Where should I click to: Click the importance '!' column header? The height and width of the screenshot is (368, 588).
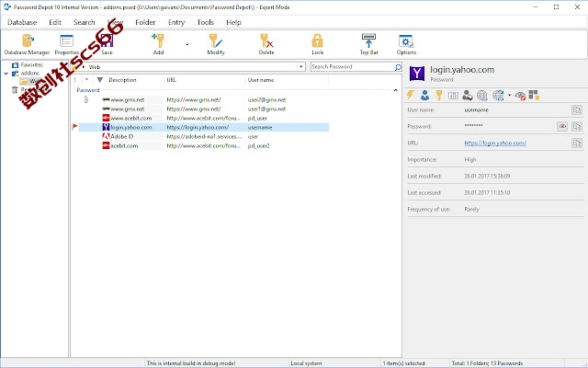pos(75,80)
